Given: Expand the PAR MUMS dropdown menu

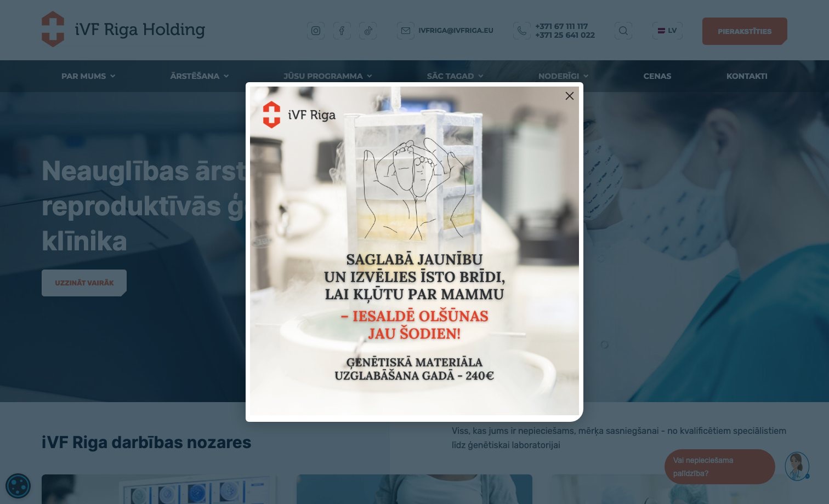Looking at the screenshot, I should tap(88, 76).
